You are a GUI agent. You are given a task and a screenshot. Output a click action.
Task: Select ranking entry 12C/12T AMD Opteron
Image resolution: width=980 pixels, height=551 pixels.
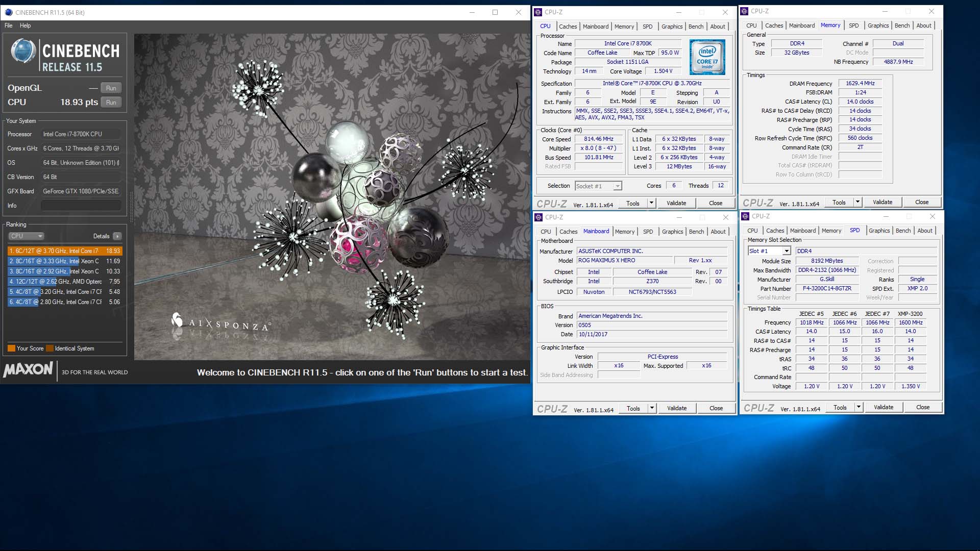(x=65, y=282)
